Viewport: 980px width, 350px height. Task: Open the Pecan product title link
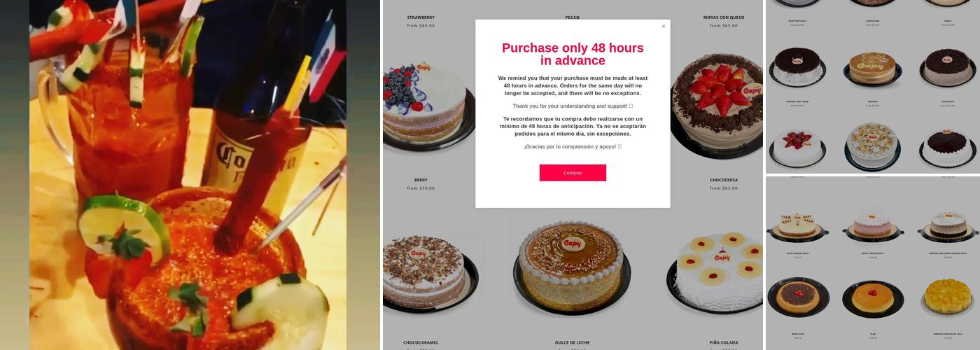[573, 17]
